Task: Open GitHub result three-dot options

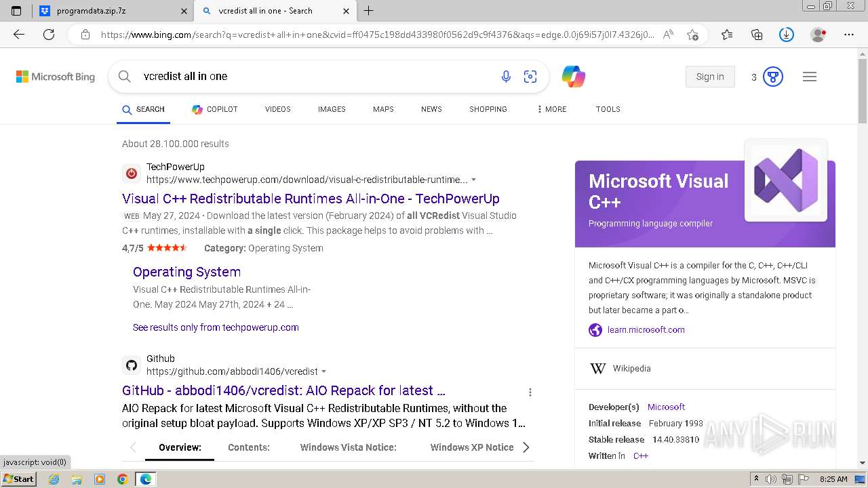Action: click(530, 392)
